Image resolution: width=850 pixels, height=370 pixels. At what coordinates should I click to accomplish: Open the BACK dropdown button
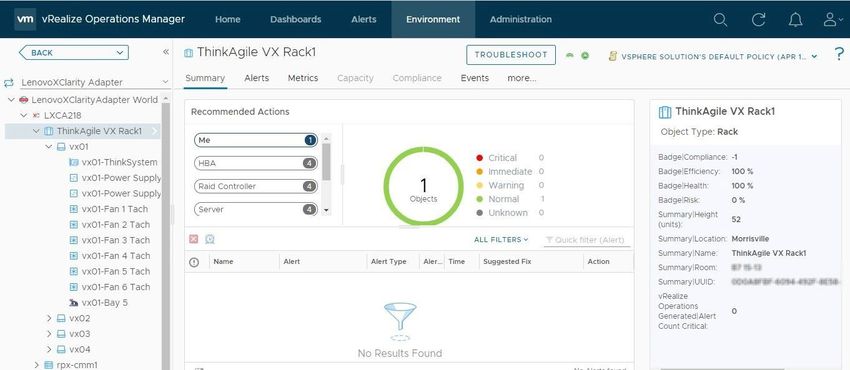74,53
